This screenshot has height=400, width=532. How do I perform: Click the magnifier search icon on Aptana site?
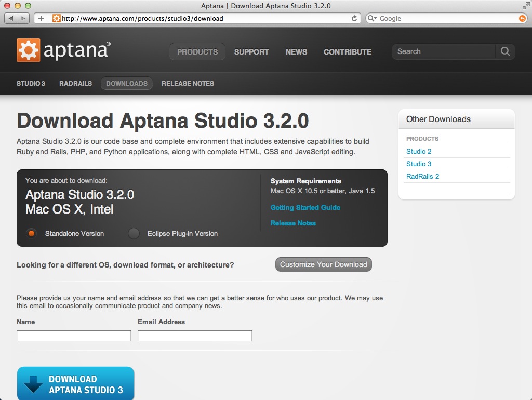coord(505,51)
